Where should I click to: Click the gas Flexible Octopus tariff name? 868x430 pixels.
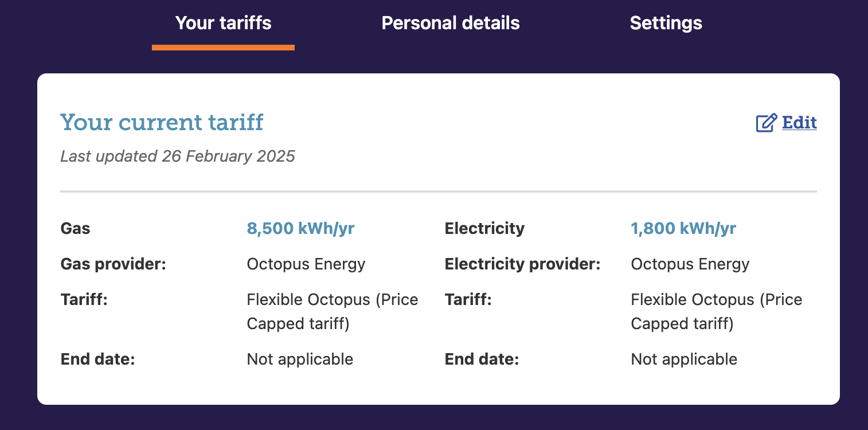tap(332, 311)
